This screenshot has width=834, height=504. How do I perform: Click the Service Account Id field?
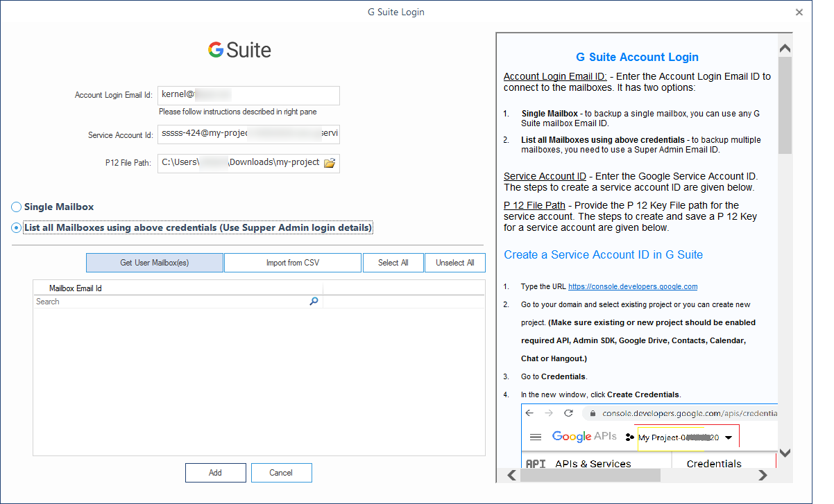tap(248, 134)
